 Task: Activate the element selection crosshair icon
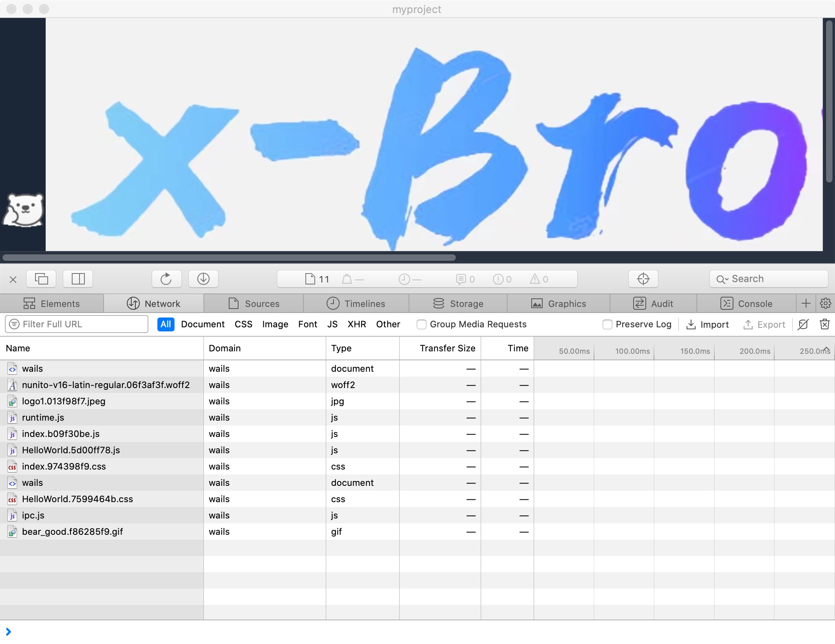tap(643, 279)
